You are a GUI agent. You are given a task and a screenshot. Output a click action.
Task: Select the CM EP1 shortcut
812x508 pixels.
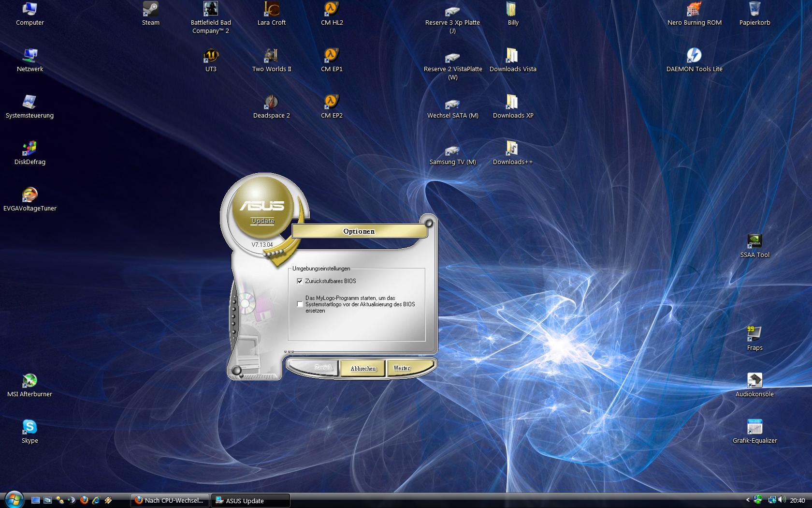tap(332, 60)
